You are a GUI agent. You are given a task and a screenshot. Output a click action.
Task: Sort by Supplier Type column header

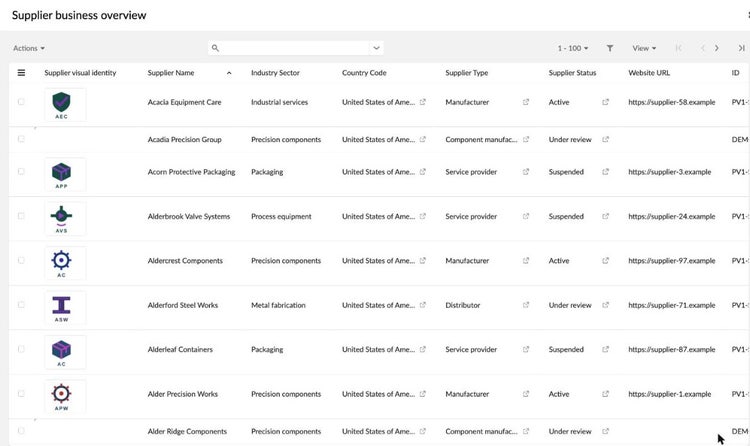[x=466, y=73]
